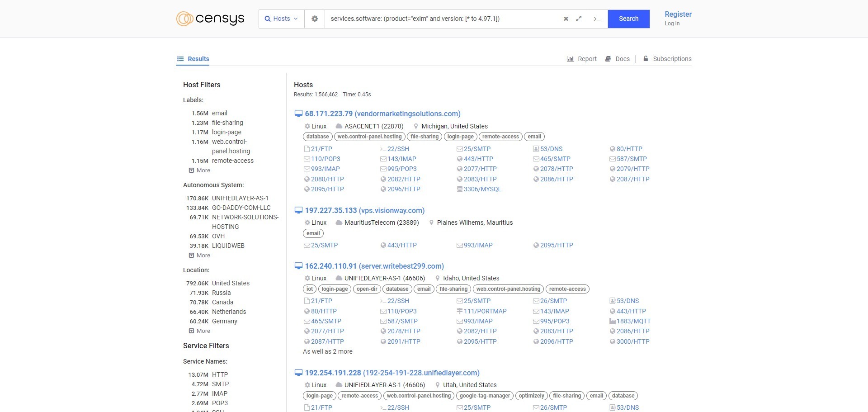Click the iot tag on server.writebest299.com
868x412 pixels.
click(x=310, y=289)
